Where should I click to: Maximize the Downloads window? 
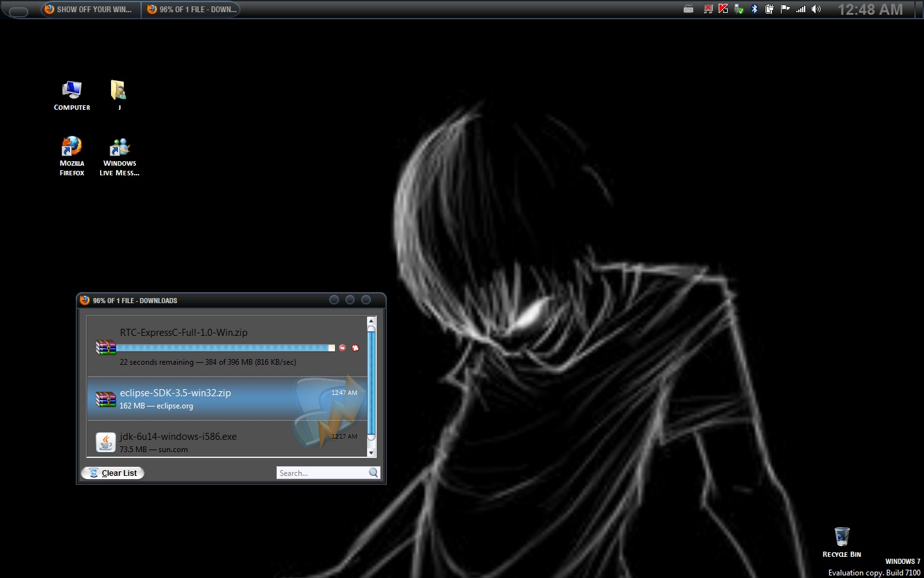350,300
